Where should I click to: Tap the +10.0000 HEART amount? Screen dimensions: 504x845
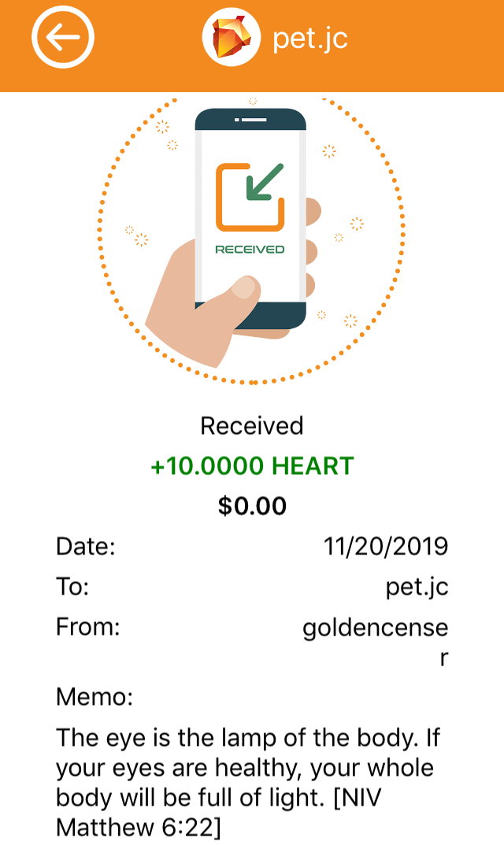click(x=252, y=465)
